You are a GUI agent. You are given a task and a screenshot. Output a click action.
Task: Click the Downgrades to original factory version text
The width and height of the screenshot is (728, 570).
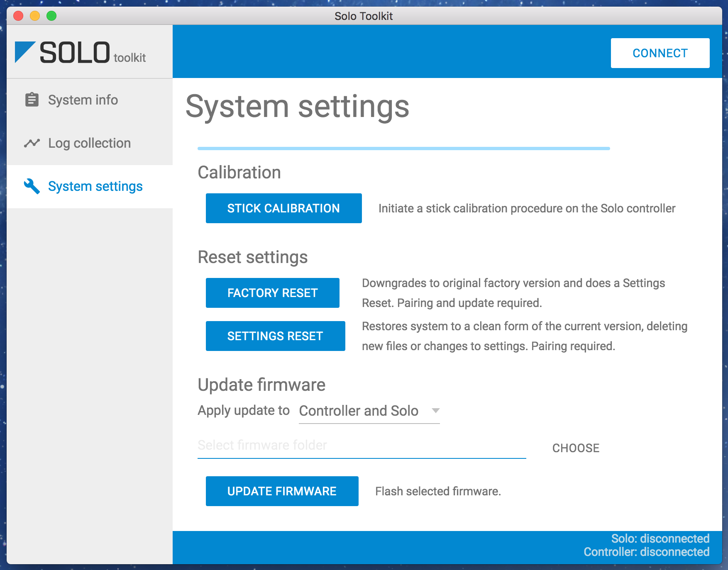click(x=513, y=293)
